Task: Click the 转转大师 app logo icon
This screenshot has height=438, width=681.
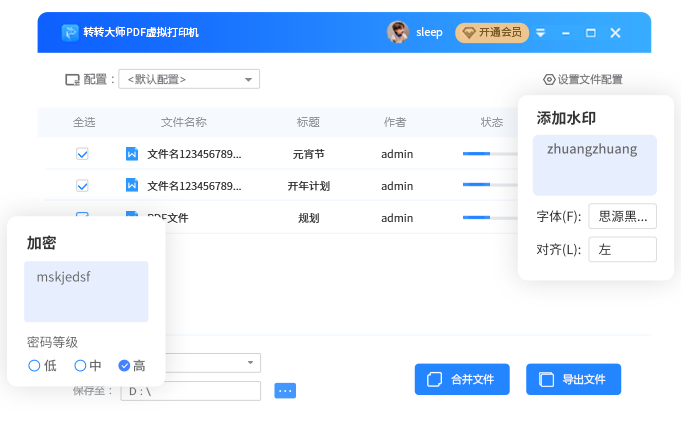Action: (x=70, y=33)
